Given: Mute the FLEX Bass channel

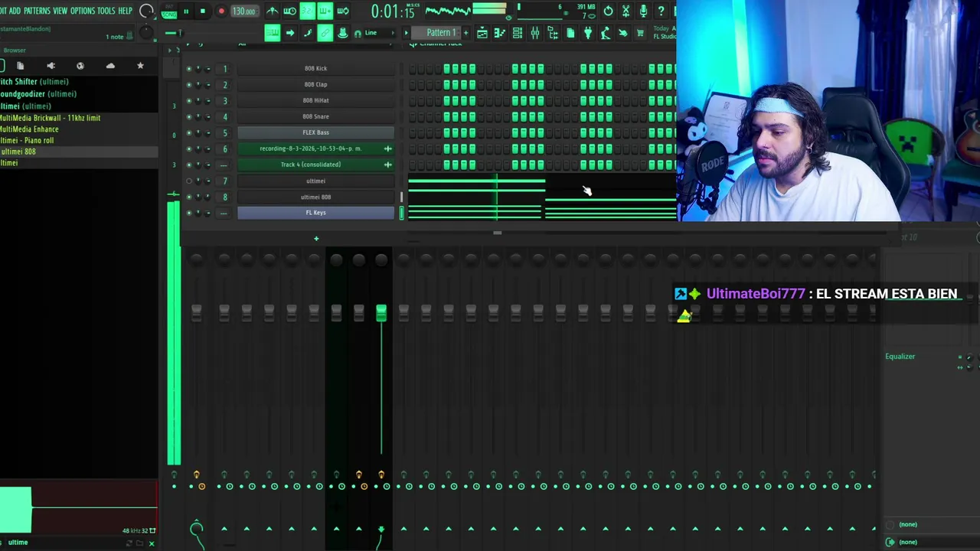Looking at the screenshot, I should tap(189, 133).
